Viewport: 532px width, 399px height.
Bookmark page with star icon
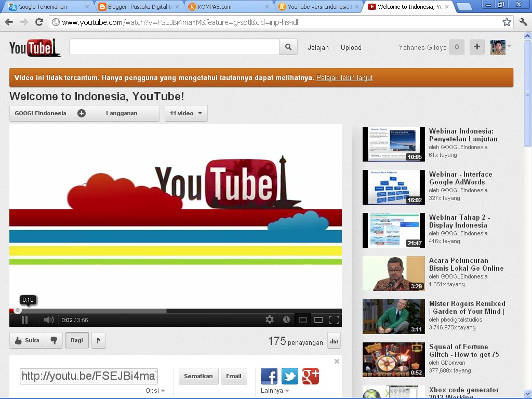507,22
